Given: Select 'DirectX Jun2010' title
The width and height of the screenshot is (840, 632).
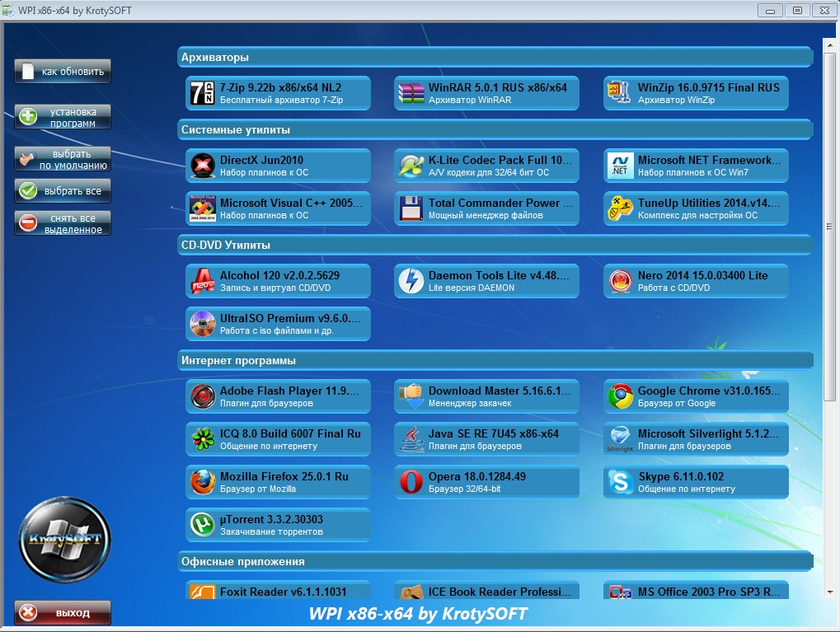Looking at the screenshot, I should (261, 160).
